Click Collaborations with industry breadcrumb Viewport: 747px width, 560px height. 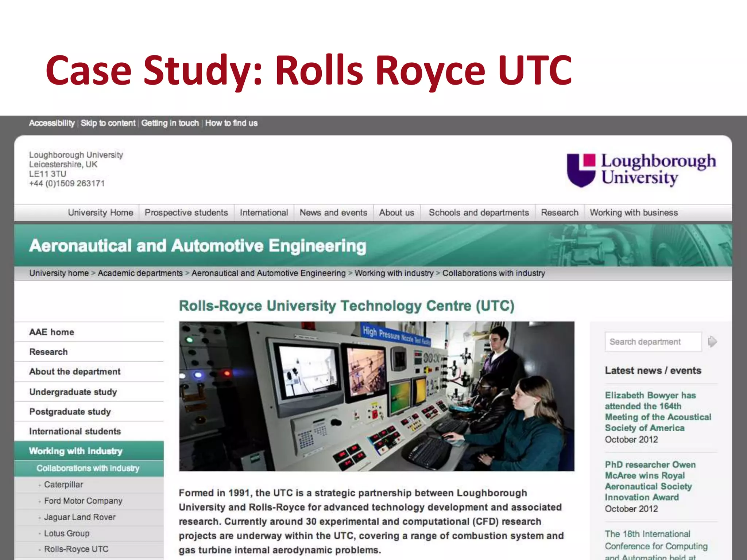(494, 273)
